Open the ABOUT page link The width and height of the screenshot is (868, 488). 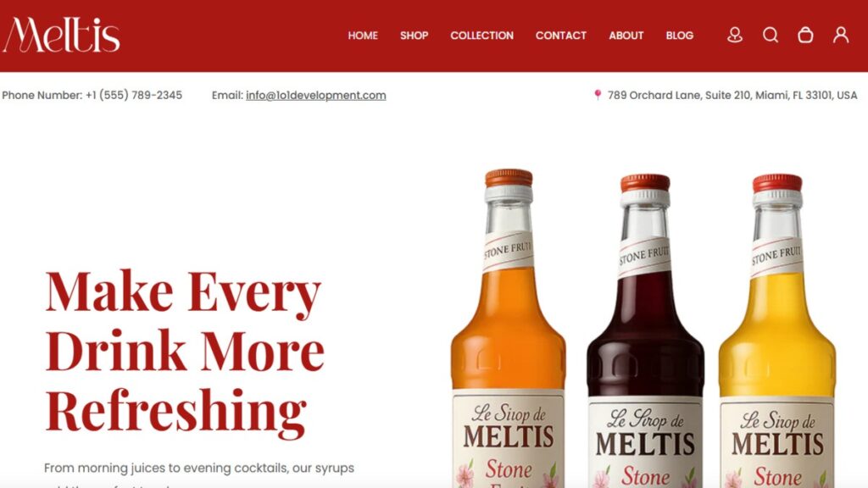point(626,36)
